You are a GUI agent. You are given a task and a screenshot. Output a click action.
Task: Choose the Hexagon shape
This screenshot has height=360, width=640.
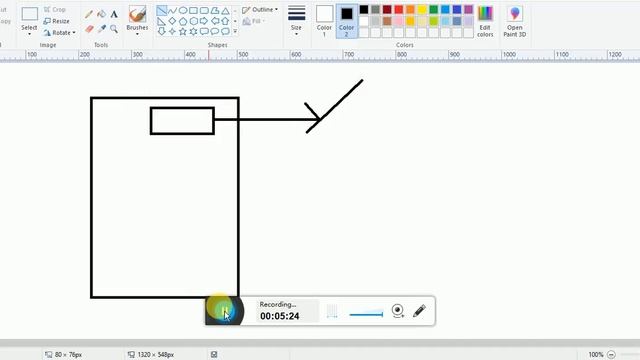pos(193,21)
